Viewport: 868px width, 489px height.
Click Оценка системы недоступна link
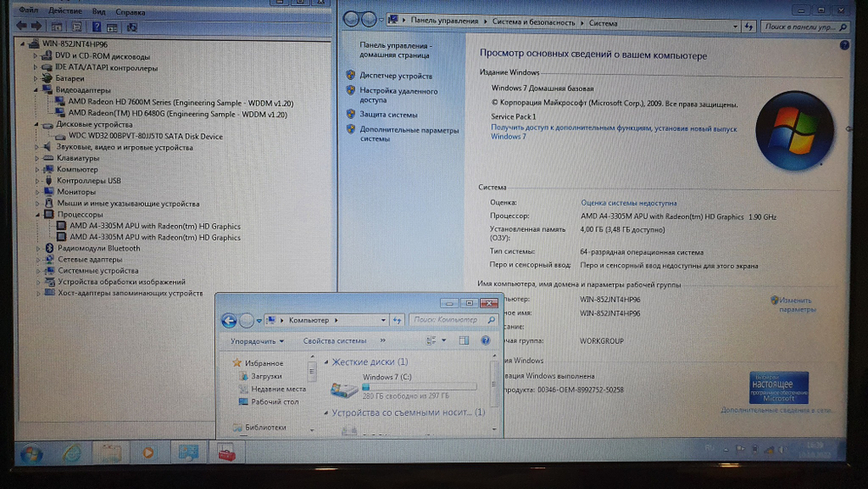(628, 202)
